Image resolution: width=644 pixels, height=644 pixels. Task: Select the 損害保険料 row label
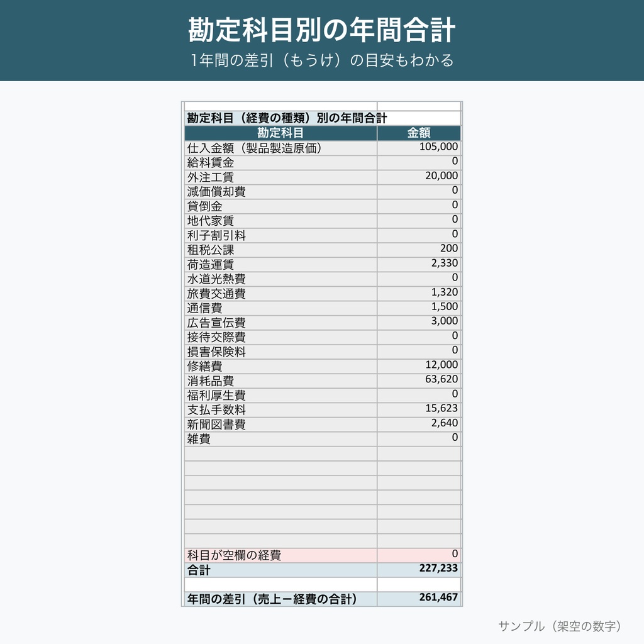click(216, 352)
